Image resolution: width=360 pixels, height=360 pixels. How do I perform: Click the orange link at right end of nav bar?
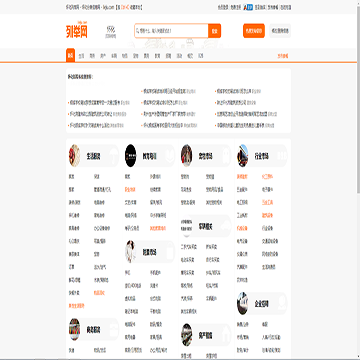pos(283,56)
